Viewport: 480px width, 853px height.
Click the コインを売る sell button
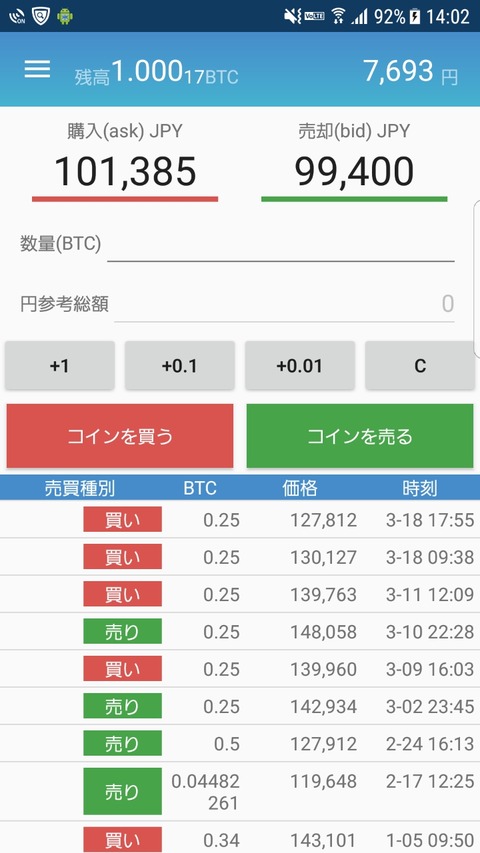coord(360,436)
